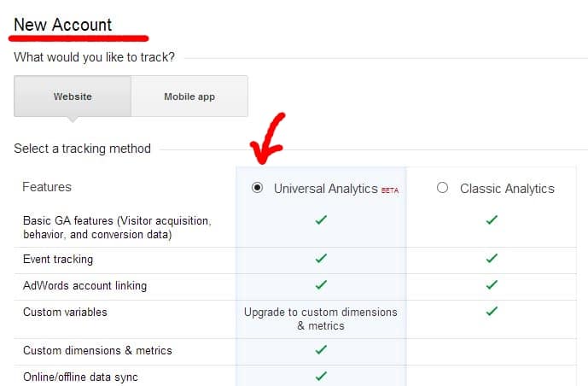
Task: Click the AdWords account linking row label
Action: (x=84, y=285)
